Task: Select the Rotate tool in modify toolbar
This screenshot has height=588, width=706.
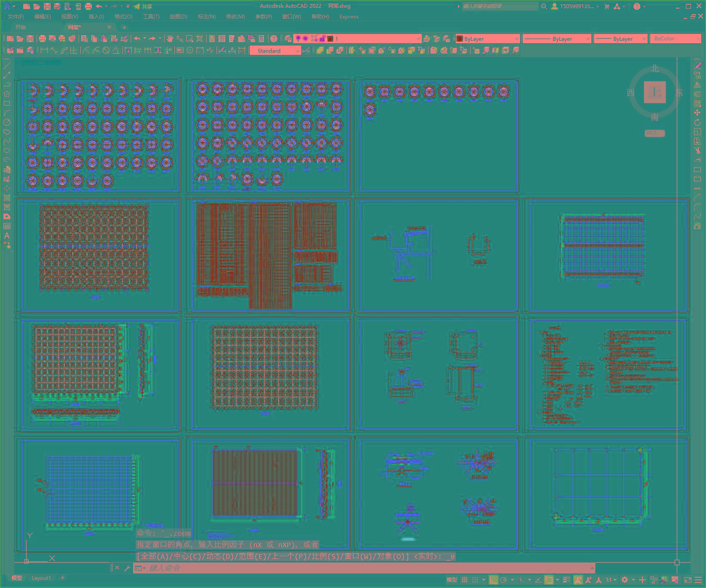Action: [x=697, y=122]
